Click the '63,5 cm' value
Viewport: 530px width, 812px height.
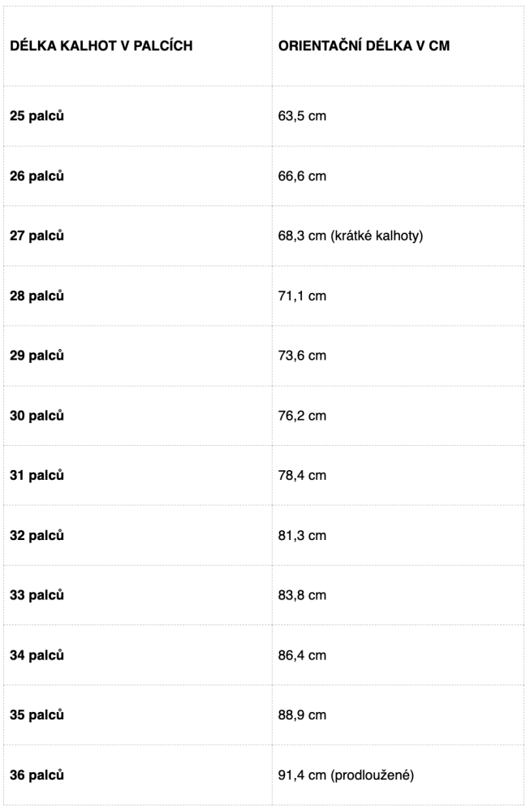point(303,116)
